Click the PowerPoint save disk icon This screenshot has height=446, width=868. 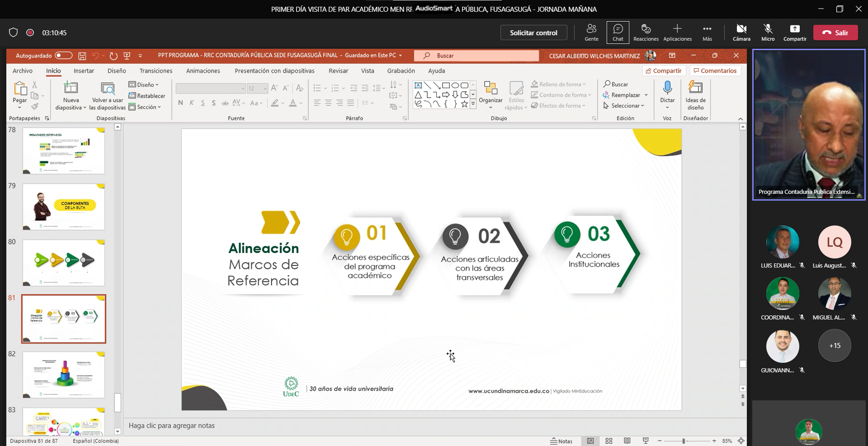tap(82, 56)
